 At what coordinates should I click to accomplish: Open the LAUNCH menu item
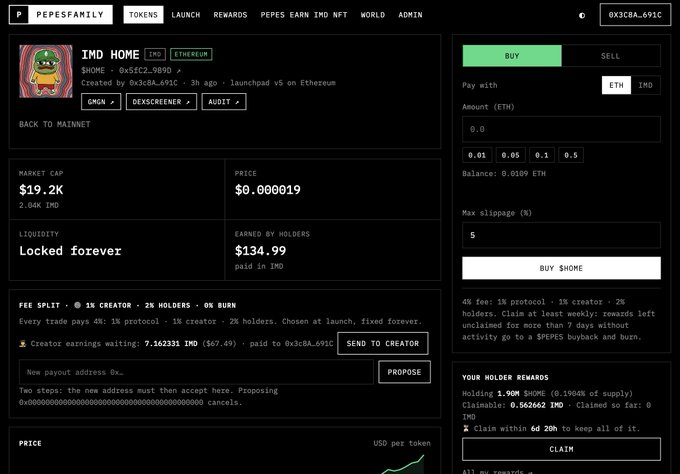click(186, 15)
